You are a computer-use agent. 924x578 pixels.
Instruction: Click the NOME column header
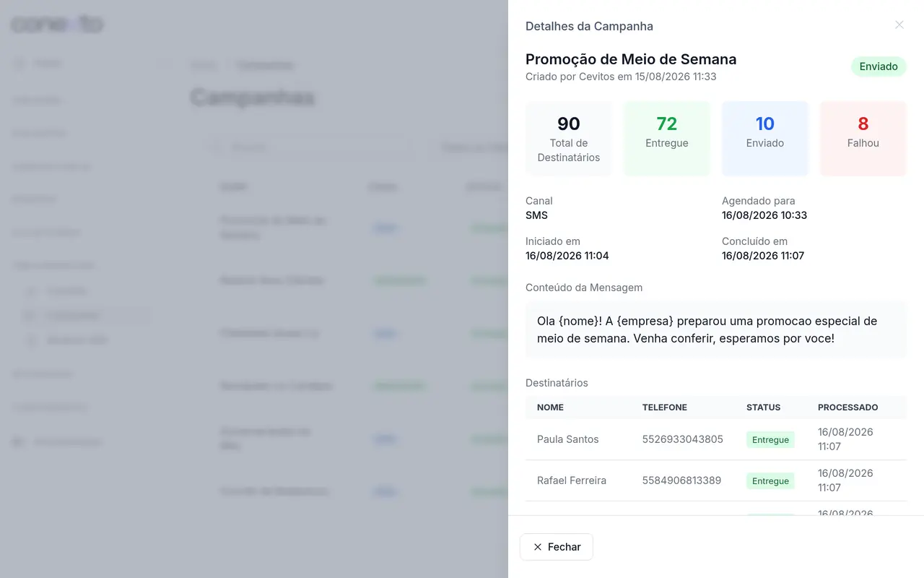550,407
